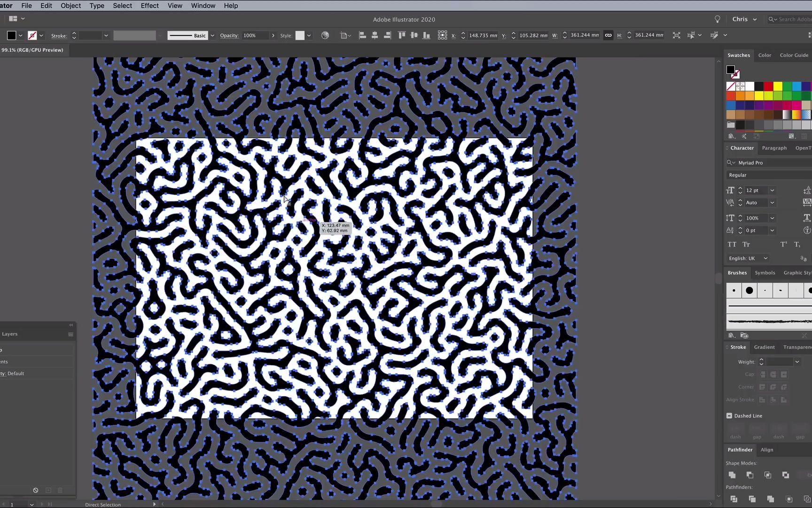Screen dimensions: 812x508
Task: Open the font size 12 pt dropdown
Action: point(772,190)
